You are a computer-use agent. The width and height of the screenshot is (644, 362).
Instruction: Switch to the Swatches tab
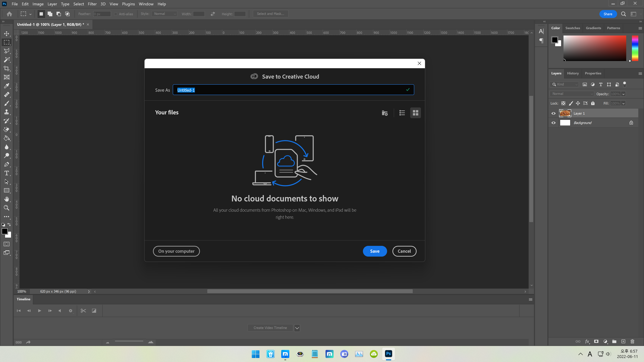pyautogui.click(x=573, y=28)
